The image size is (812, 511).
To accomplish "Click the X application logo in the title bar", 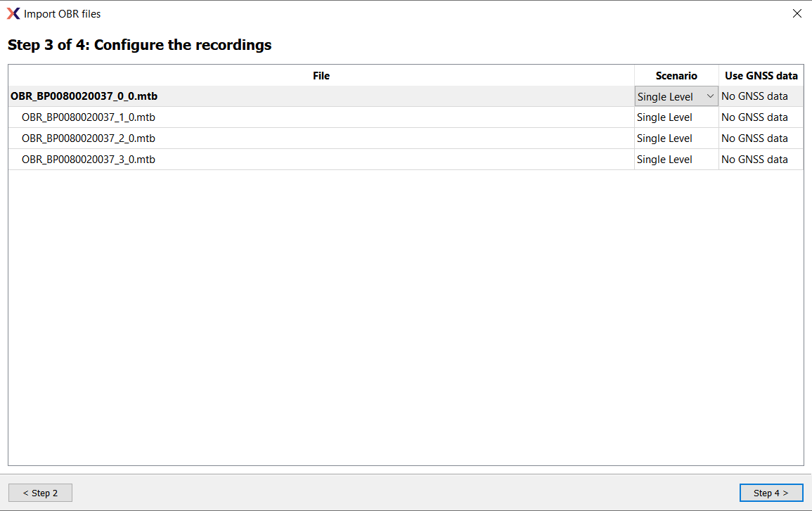I will click(x=13, y=13).
